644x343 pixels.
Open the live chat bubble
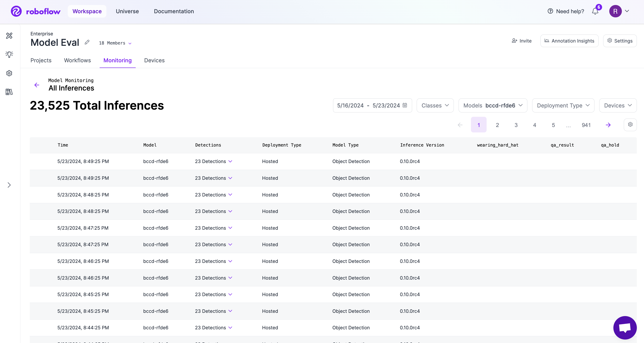point(624,328)
